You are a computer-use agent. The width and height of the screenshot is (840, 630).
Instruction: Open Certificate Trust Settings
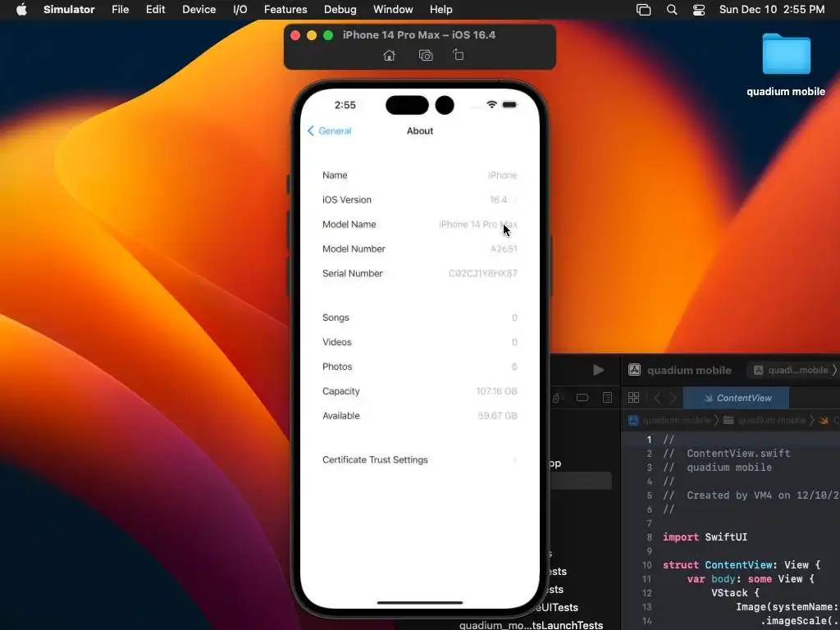[419, 460]
